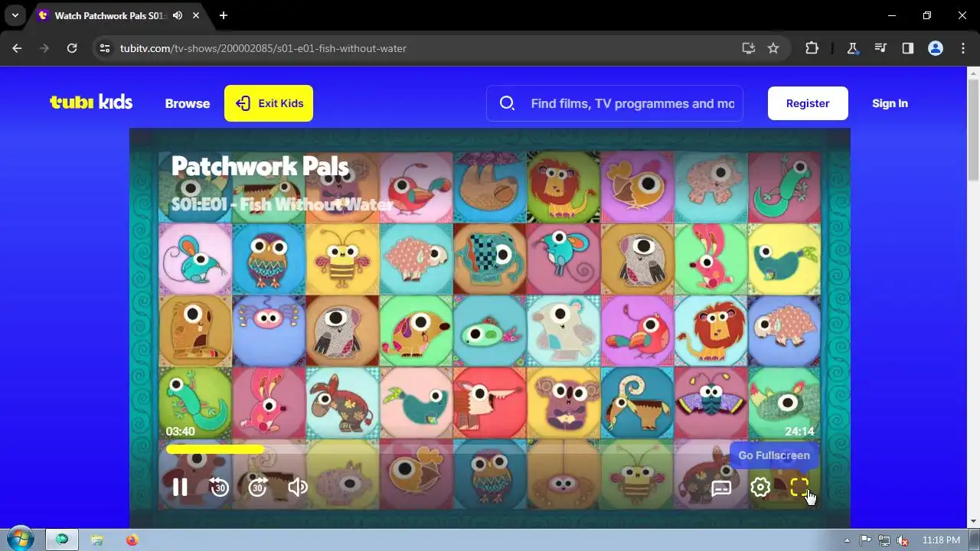Open the Tubi Kids logo home
Viewport: 980px width, 551px height.
pos(91,103)
